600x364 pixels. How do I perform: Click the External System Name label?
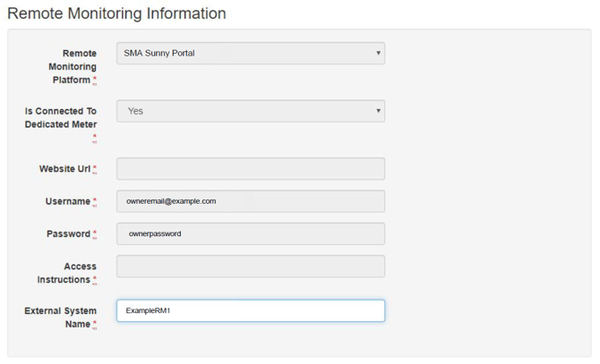[x=60, y=317]
